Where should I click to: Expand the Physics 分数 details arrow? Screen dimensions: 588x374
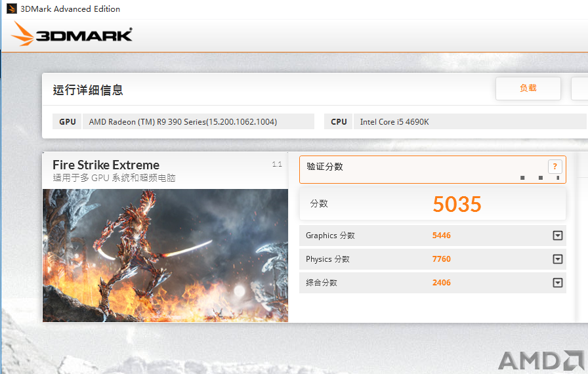(x=558, y=259)
